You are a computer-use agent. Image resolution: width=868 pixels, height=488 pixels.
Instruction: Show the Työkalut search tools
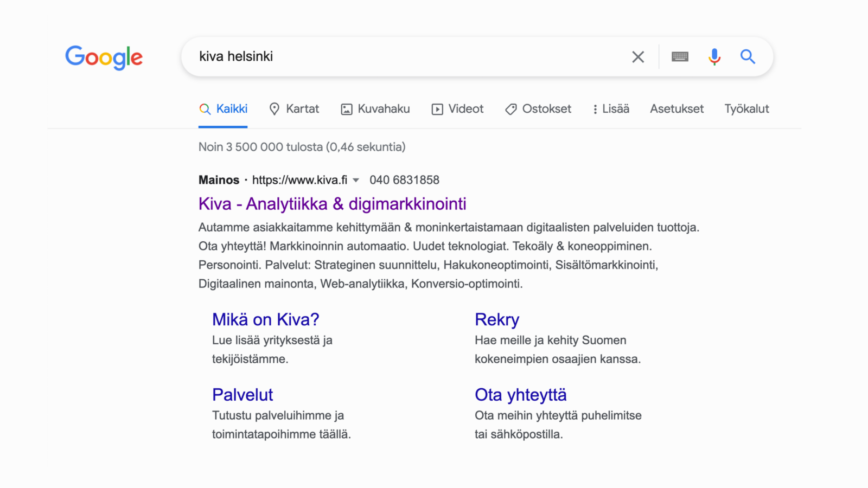746,109
